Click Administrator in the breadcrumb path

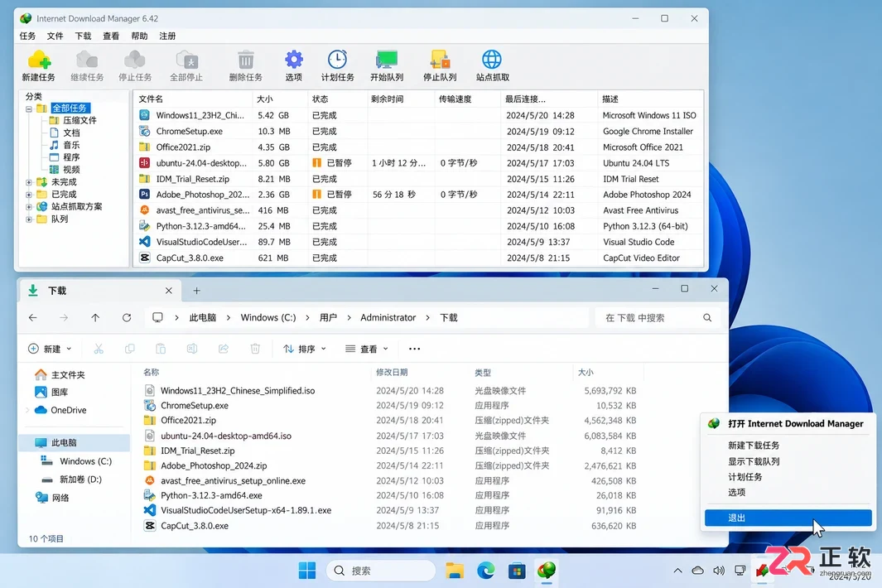point(388,318)
